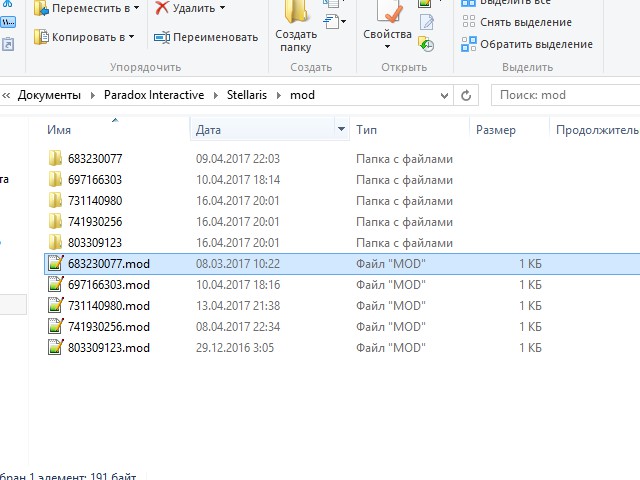Expand the arrow after Stellaris breadcrumb
Image resolution: width=640 pixels, height=480 pixels.
point(278,96)
